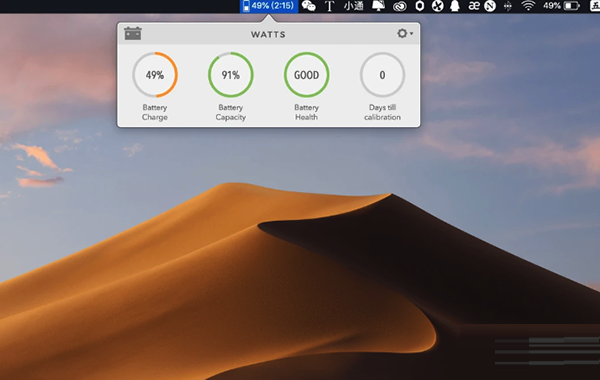Screen dimensions: 600x380
Task: Open the display monitor menu bar icon
Action: click(x=378, y=6)
